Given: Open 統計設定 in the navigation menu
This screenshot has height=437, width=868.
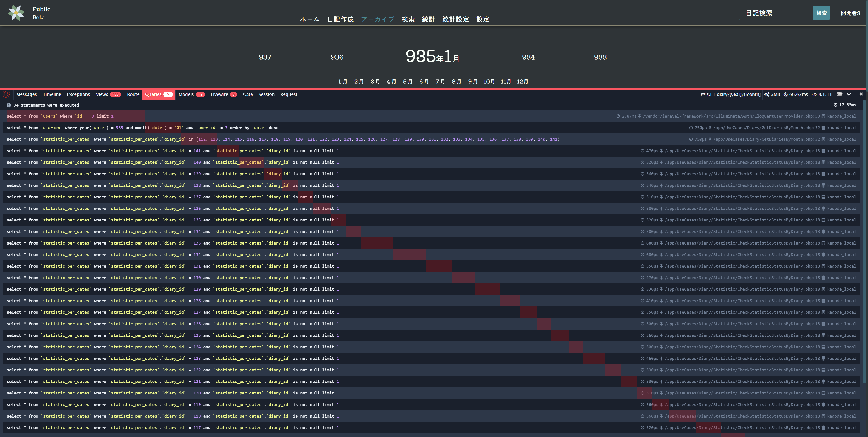Looking at the screenshot, I should [x=455, y=19].
